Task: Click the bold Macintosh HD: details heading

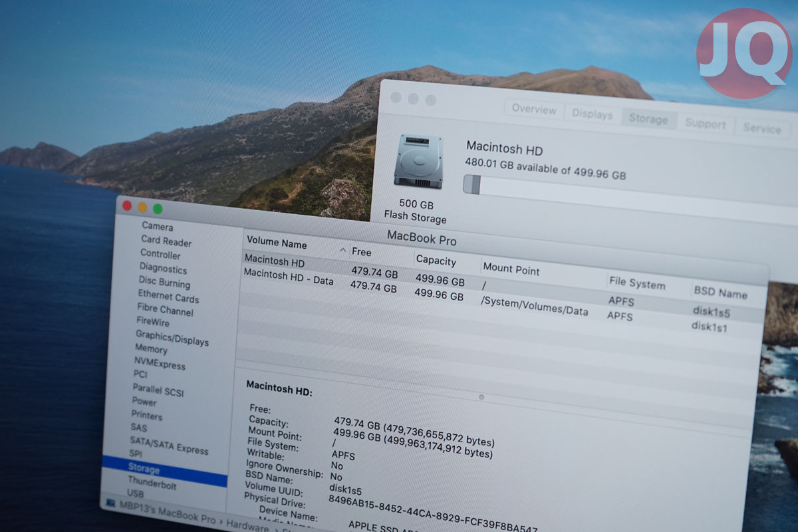Action: (x=279, y=388)
